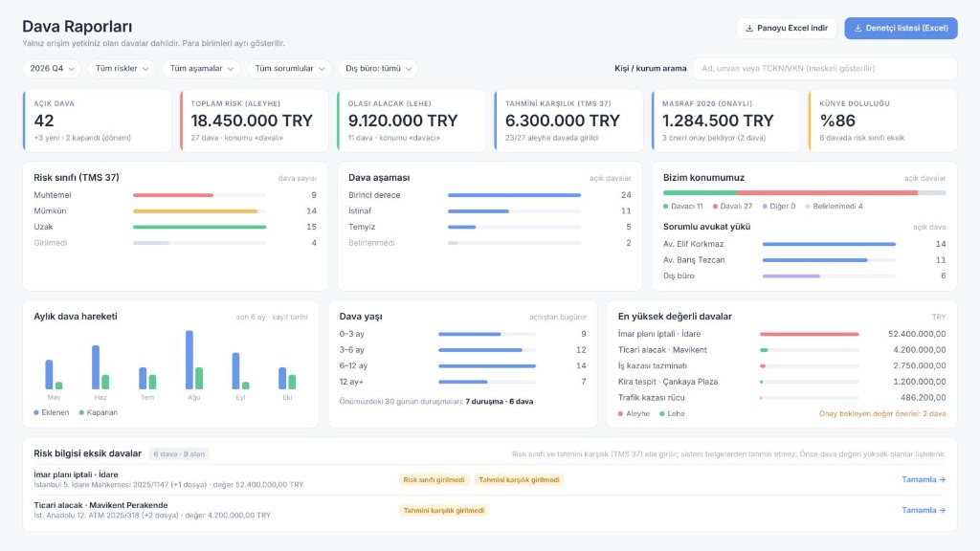Click the 7 duruşma · 6 dava text
Screen dimensions: 980x551
click(x=500, y=402)
